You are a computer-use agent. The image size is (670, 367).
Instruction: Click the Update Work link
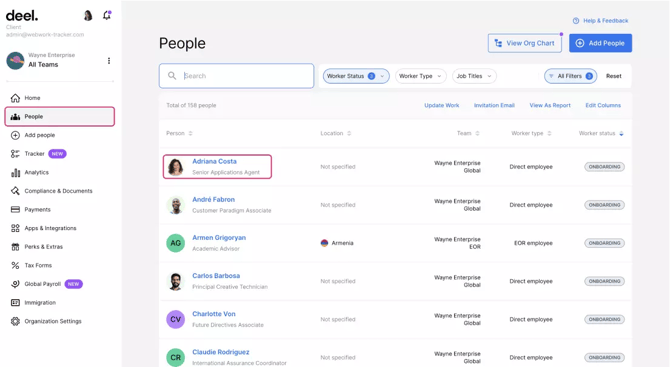point(441,105)
